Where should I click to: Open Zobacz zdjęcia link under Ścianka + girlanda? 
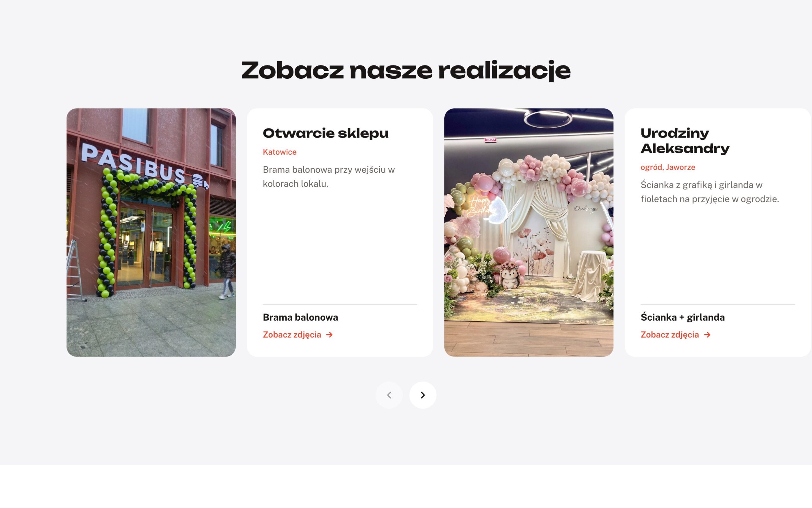click(x=675, y=335)
